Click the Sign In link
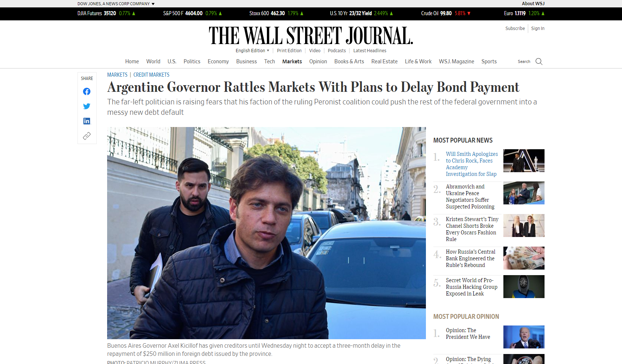 click(537, 29)
